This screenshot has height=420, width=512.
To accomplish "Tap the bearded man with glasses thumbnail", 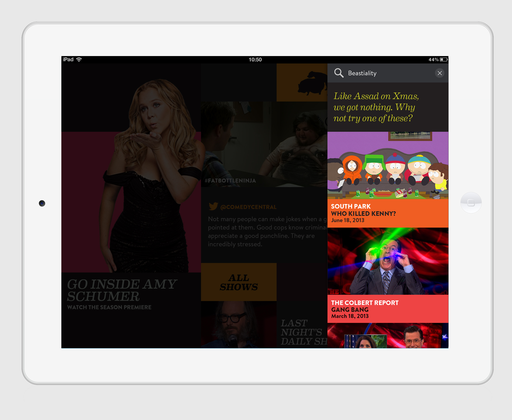I will (239, 324).
